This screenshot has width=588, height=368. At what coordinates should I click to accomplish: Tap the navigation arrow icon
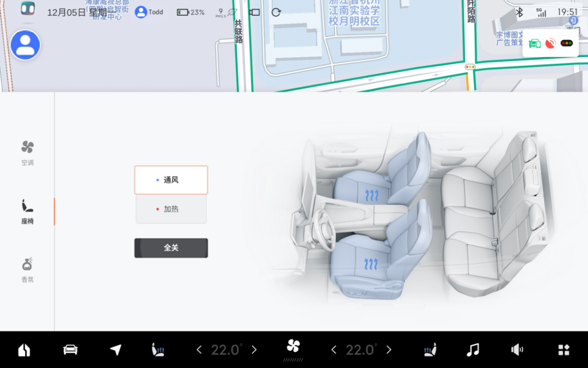[x=115, y=350]
